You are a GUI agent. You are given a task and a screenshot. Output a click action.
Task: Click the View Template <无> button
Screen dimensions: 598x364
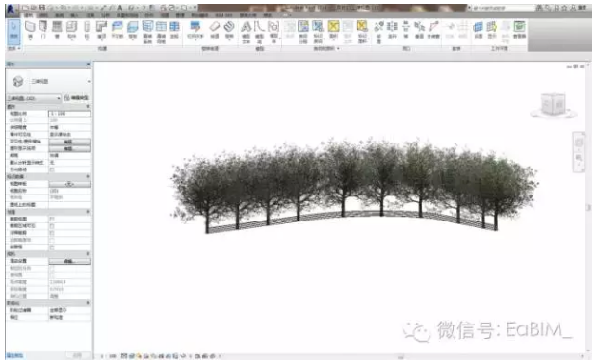69,184
